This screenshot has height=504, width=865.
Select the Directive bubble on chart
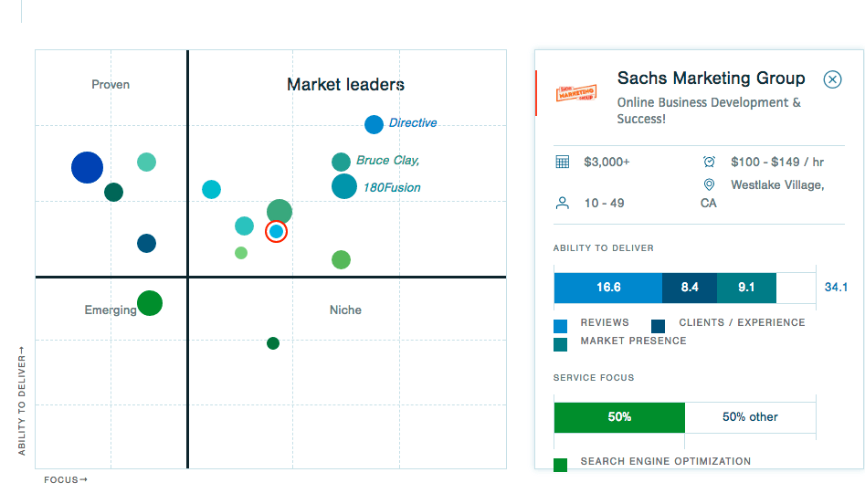(374, 125)
